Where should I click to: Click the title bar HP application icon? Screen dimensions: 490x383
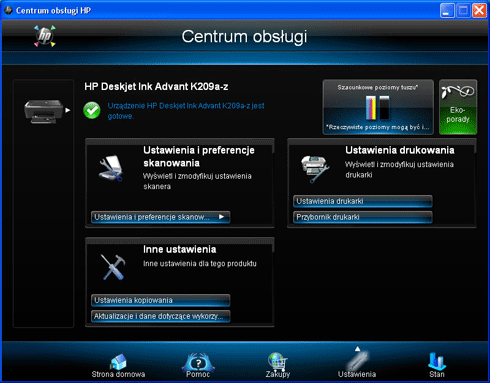point(8,10)
